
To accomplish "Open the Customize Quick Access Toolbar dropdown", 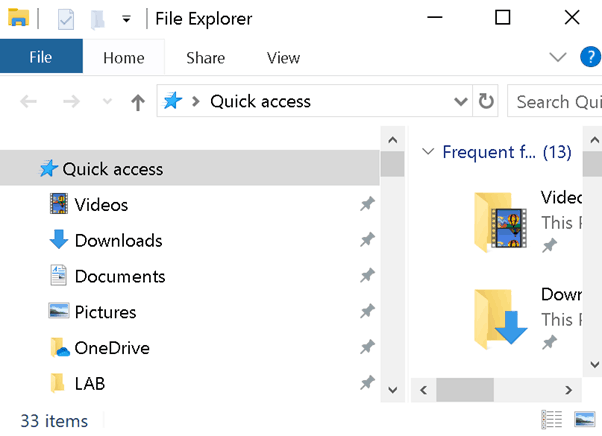I will 126,19.
